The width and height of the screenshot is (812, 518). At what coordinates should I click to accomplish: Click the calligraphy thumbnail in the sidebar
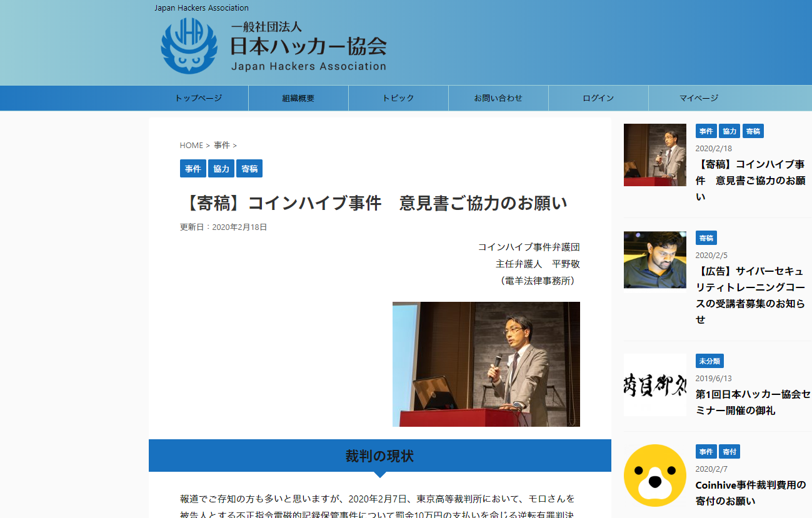click(654, 385)
